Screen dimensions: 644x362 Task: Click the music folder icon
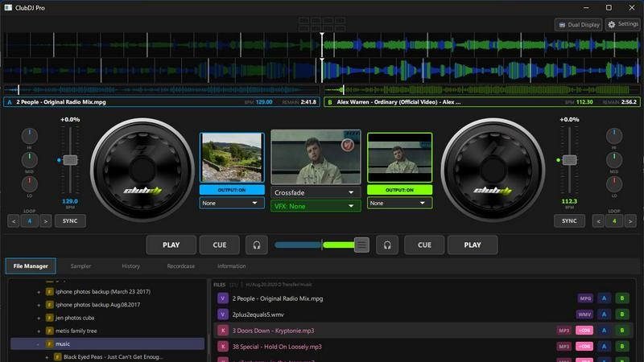pos(50,344)
